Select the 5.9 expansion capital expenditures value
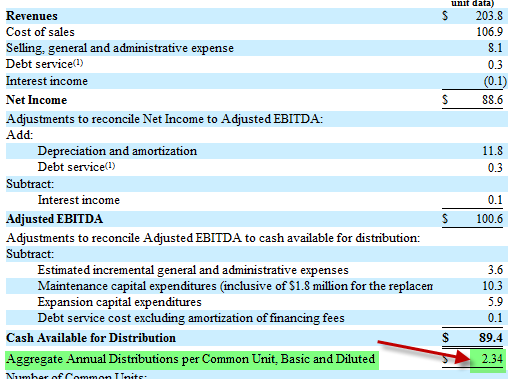This screenshot has width=508, height=379. point(495,302)
